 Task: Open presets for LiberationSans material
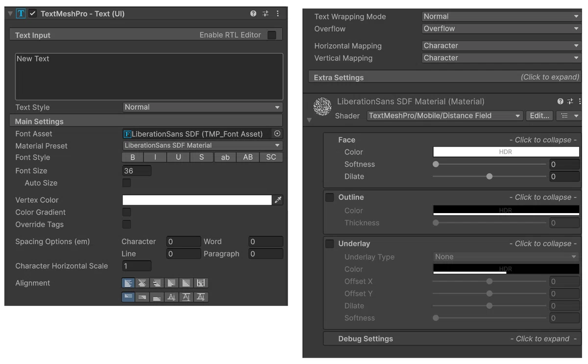pyautogui.click(x=570, y=101)
